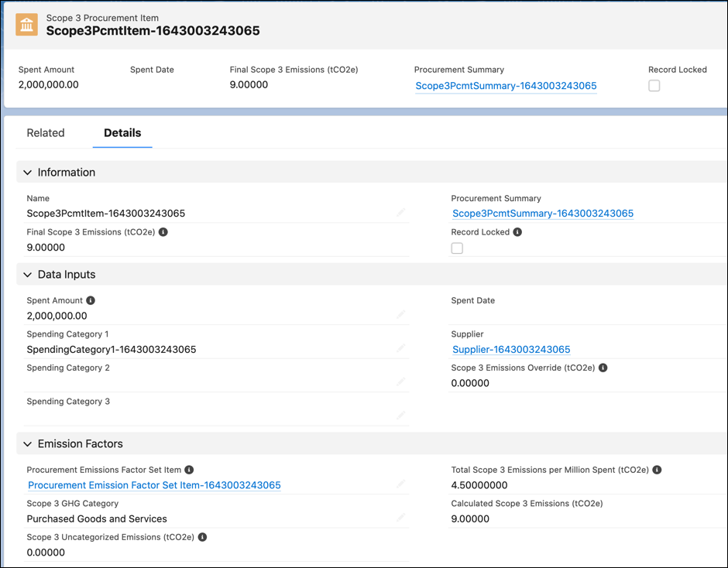This screenshot has width=728, height=568.
Task: Edit Procurement Emissions Factor Set Item pencil
Action: [x=400, y=484]
